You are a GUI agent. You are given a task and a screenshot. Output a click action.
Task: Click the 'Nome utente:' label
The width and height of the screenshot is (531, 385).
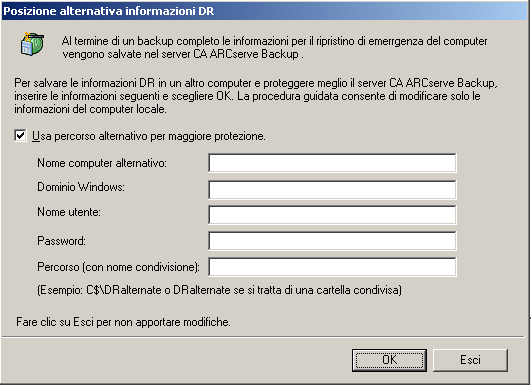click(69, 212)
